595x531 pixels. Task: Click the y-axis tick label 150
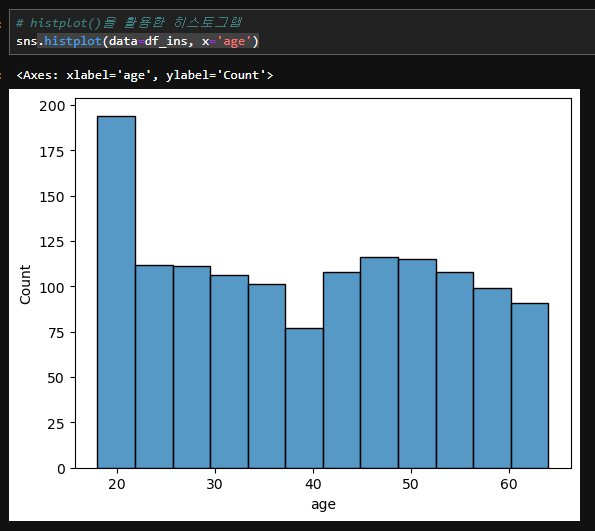[x=52, y=197]
